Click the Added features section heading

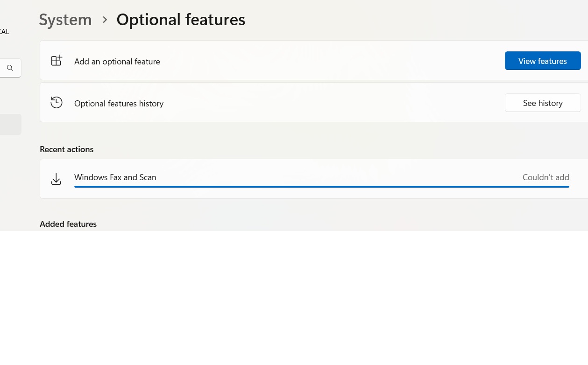(x=68, y=224)
